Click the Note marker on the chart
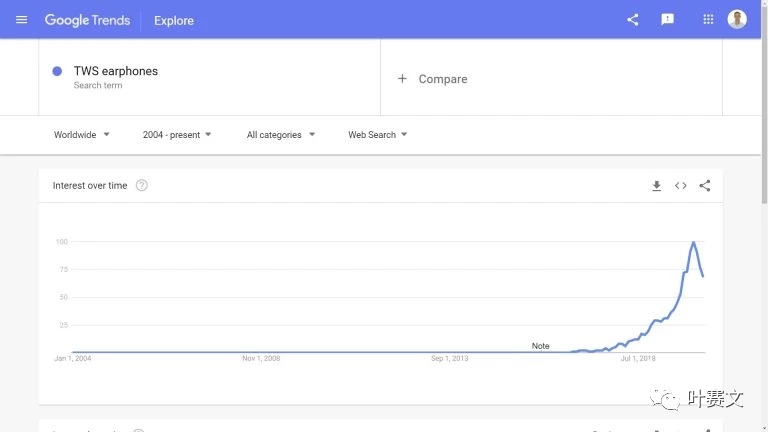 540,346
